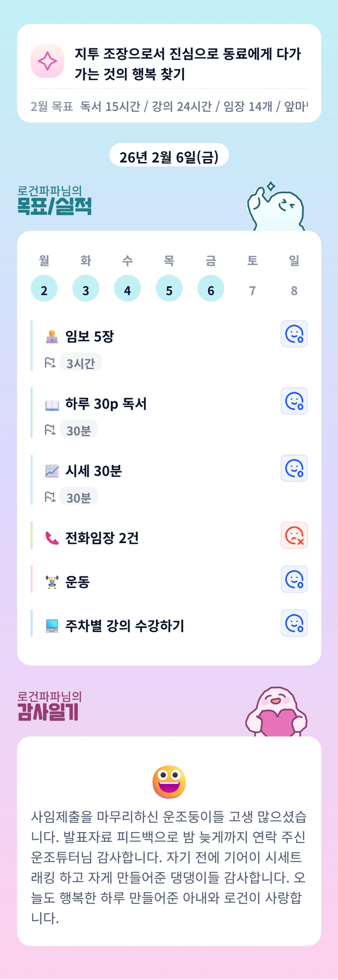338x980 pixels.
Task: Click the pink sparkle icon in the top card
Action: pos(47,61)
